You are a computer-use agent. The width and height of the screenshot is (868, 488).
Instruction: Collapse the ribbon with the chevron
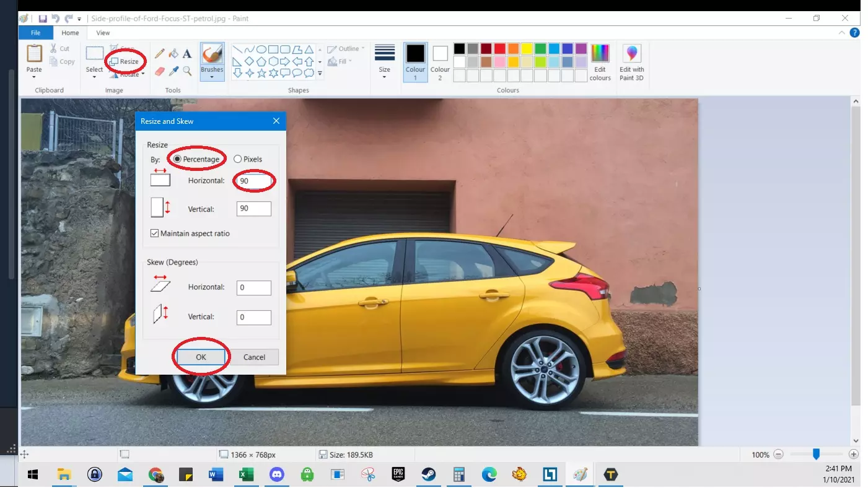pyautogui.click(x=842, y=33)
